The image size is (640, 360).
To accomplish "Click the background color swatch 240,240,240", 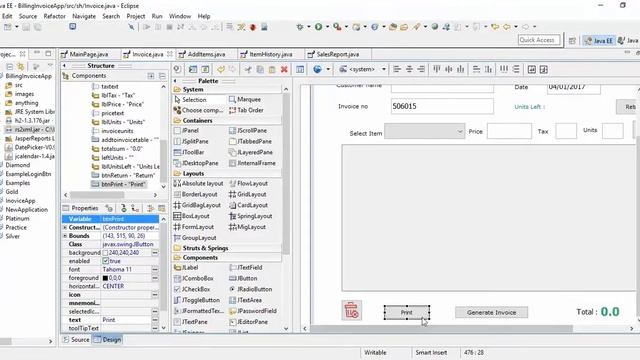I will click(105, 253).
